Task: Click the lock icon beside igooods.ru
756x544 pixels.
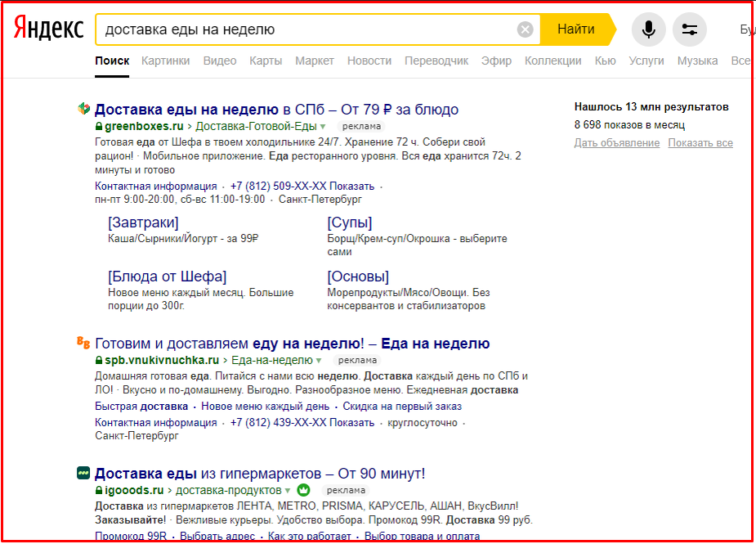Action: (x=99, y=491)
